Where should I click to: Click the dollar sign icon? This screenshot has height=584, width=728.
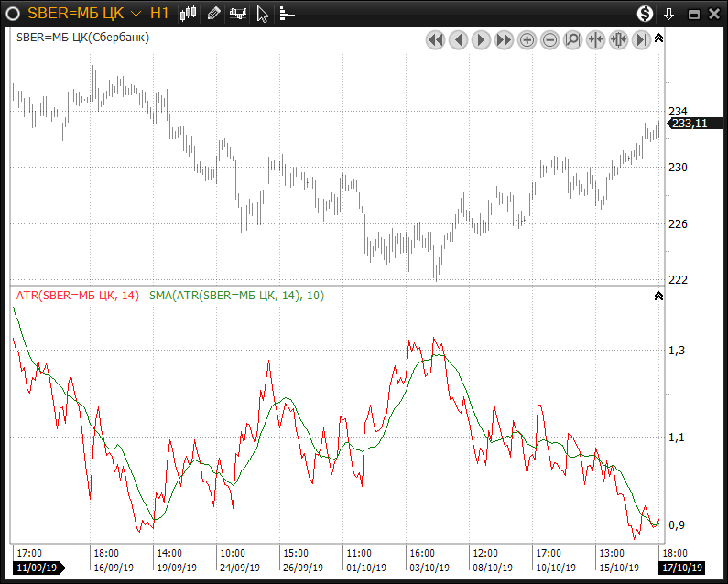tap(646, 14)
